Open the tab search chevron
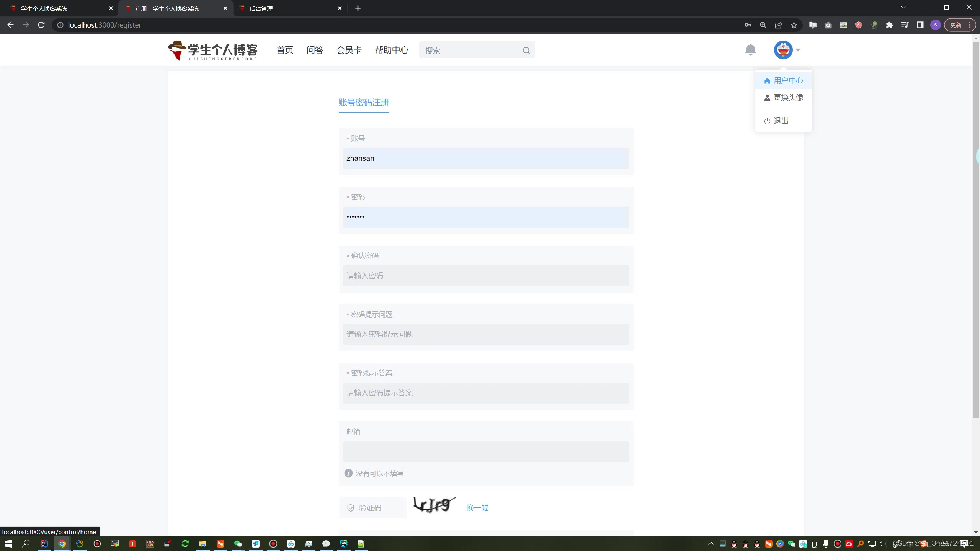This screenshot has width=980, height=551. pyautogui.click(x=903, y=8)
